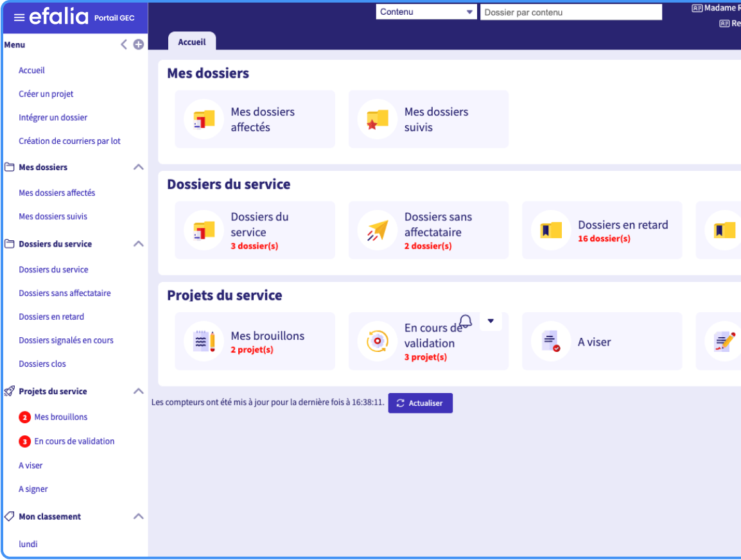
Task: Click the rocket icon beside Projets du service
Action: 10,391
